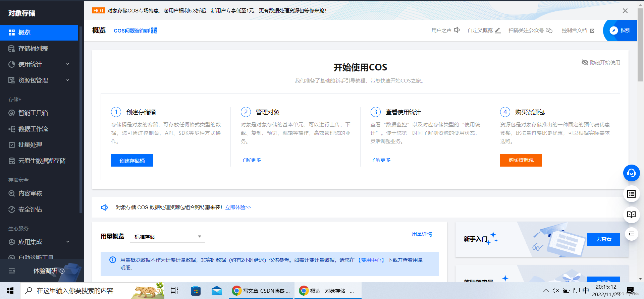Click the 扫码关注公众号 WeChat icon

(549, 31)
